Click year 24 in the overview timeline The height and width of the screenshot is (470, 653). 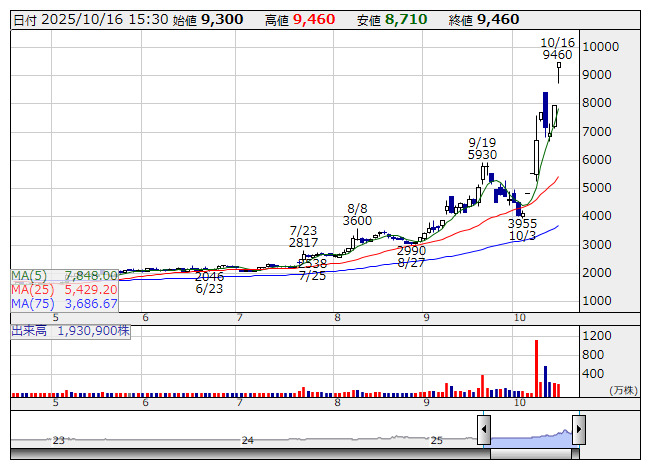[x=248, y=439]
